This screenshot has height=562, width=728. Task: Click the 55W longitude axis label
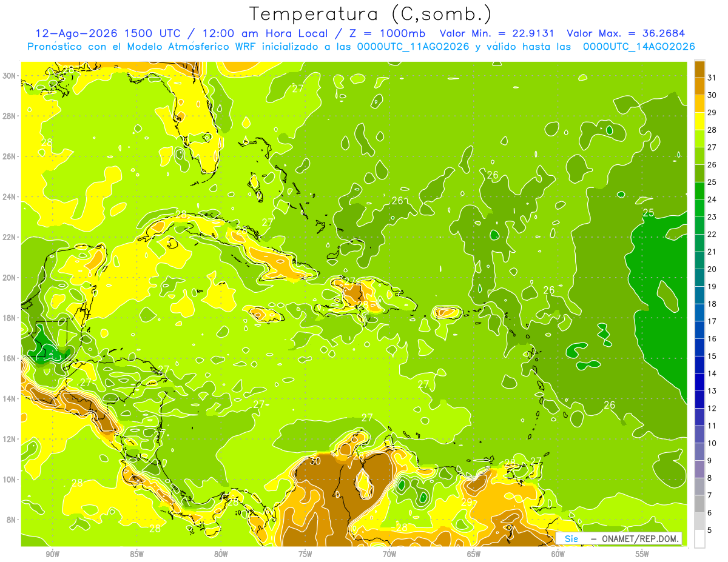click(x=642, y=554)
